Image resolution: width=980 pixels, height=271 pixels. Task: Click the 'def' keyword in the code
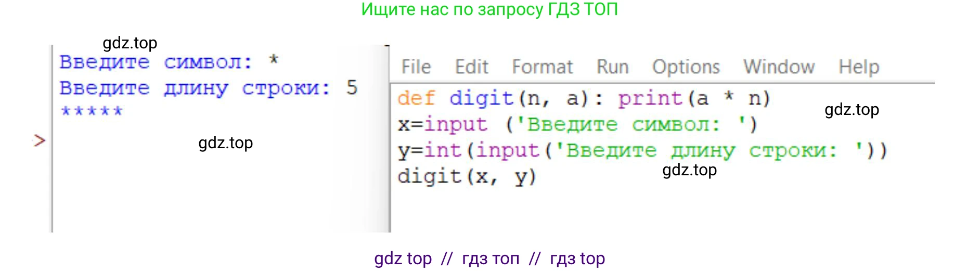point(416,98)
